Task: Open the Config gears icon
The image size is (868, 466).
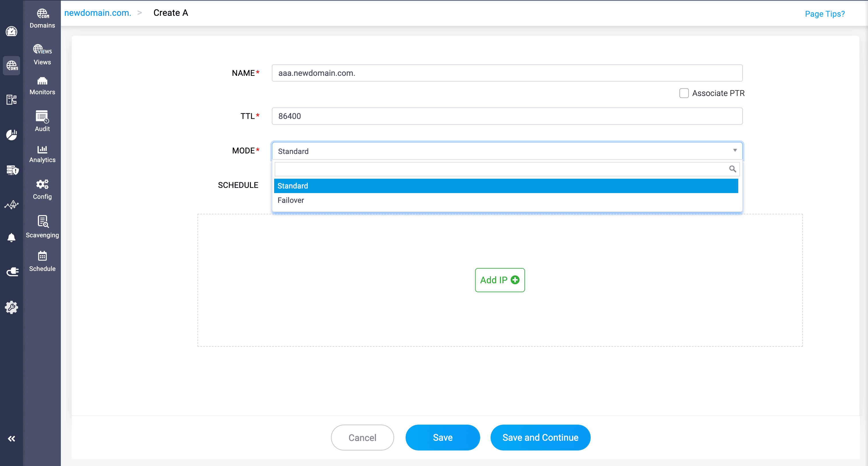Action: pyautogui.click(x=42, y=184)
